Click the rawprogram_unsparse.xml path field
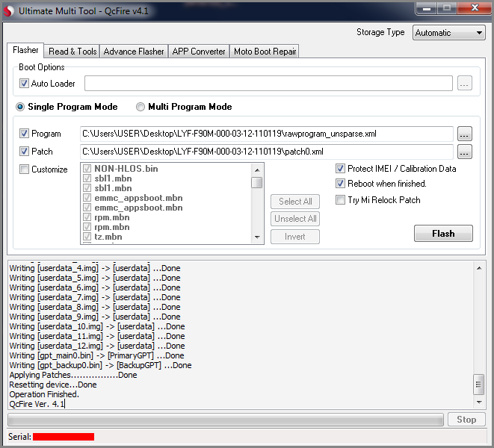Screen dimensions: 494x448 pos(266,134)
